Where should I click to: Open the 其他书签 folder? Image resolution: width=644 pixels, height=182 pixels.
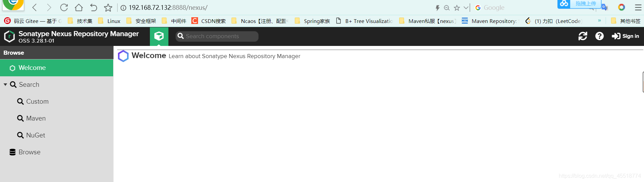pos(626,21)
